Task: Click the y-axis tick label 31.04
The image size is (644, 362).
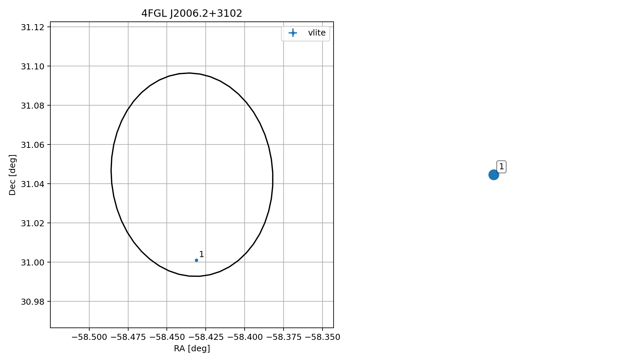Action: (33, 184)
